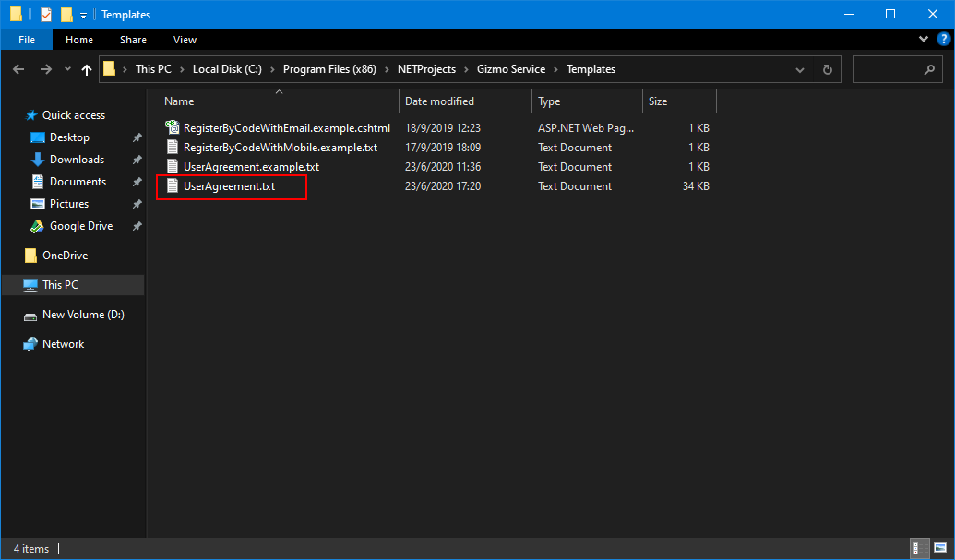Click the Program Files (x86) breadcrumb
Viewport: 955px width, 560px height.
point(329,69)
